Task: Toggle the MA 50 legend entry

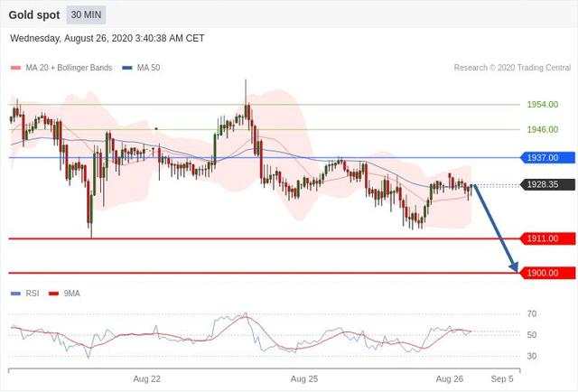Action: tap(141, 68)
